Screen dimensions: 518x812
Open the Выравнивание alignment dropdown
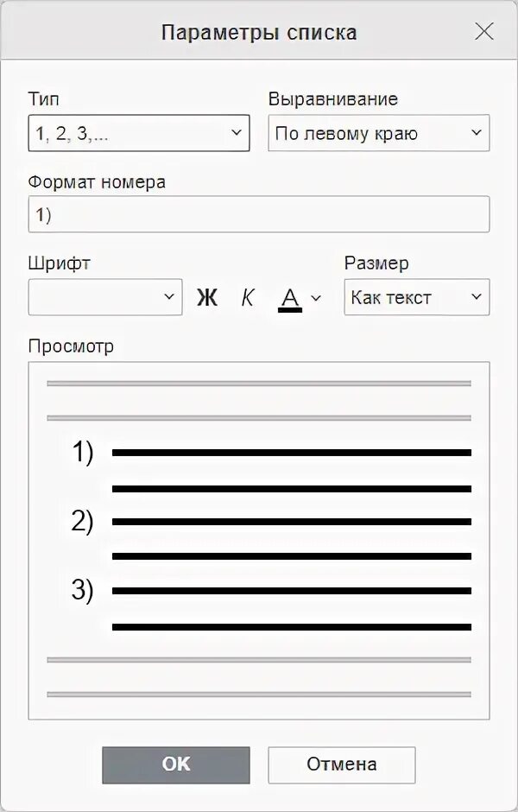click(379, 133)
